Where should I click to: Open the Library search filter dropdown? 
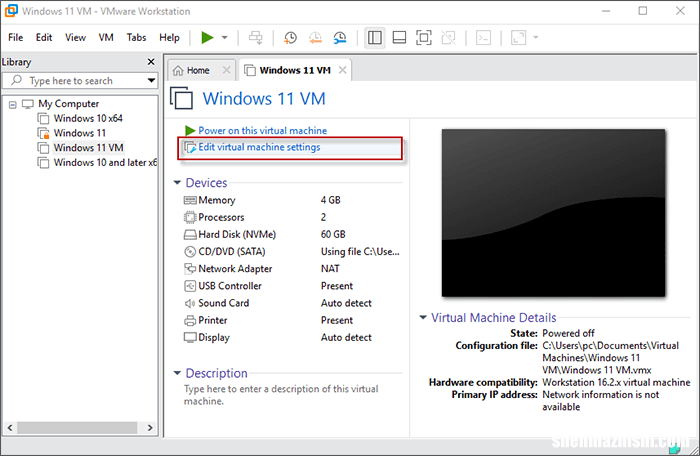(x=151, y=80)
